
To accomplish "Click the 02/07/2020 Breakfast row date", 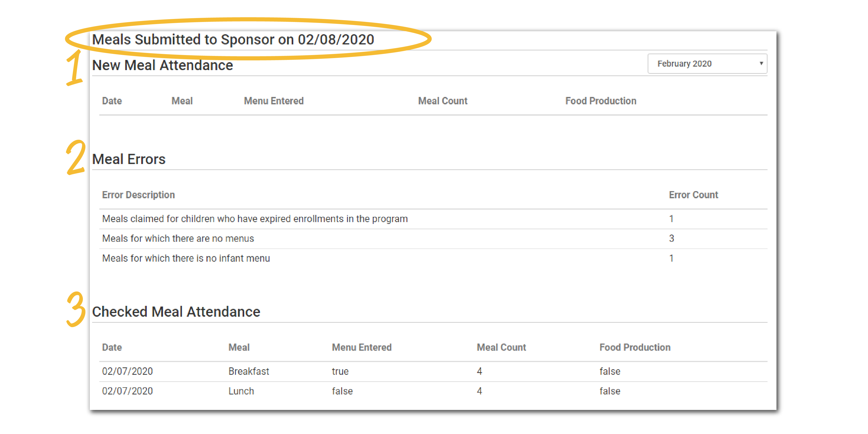I will point(127,371).
